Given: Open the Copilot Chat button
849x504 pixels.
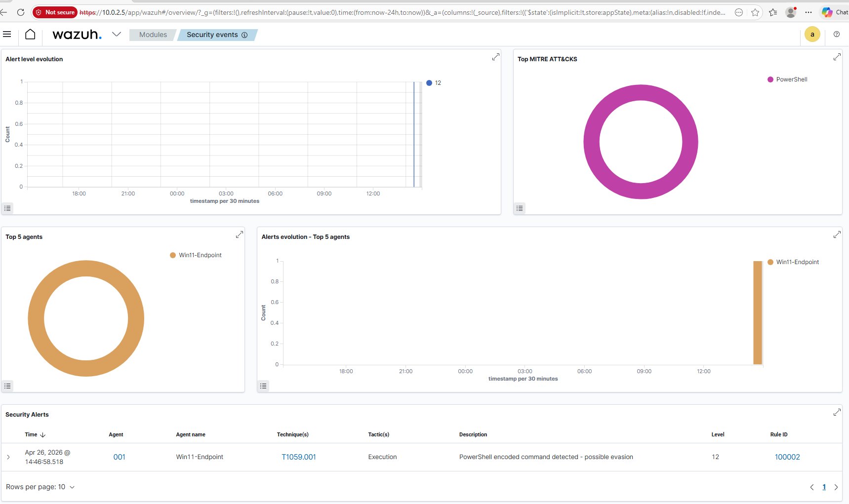Looking at the screenshot, I should click(835, 12).
